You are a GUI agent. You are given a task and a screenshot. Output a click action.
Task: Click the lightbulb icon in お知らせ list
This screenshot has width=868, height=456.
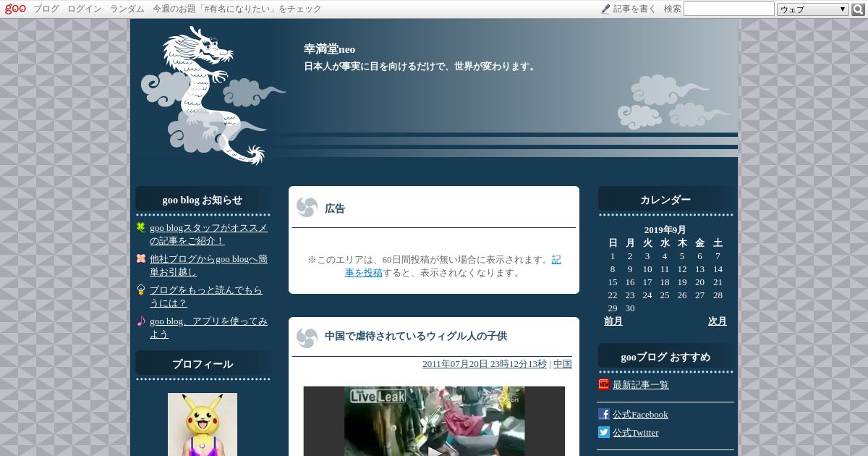[x=141, y=290]
